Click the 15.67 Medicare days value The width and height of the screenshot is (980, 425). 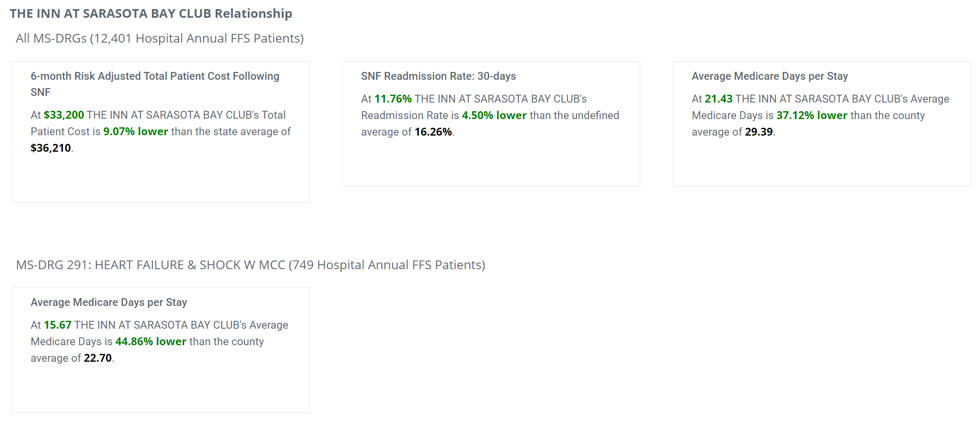click(58, 325)
